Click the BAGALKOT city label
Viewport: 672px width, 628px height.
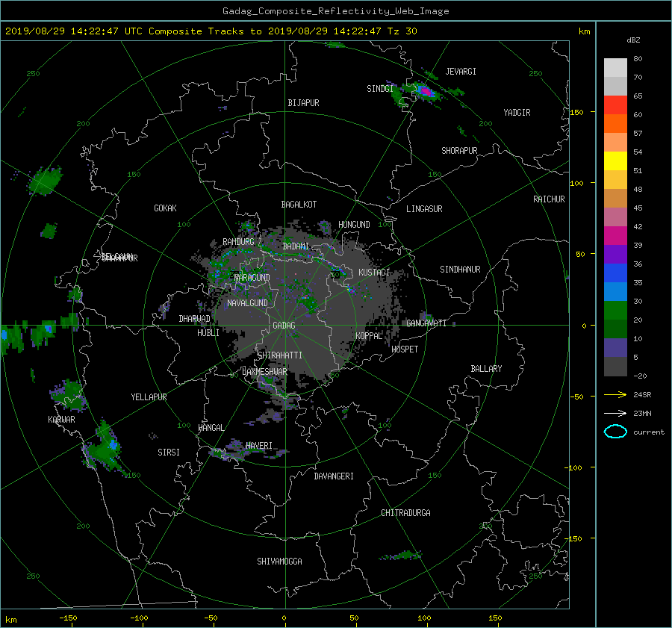(299, 205)
